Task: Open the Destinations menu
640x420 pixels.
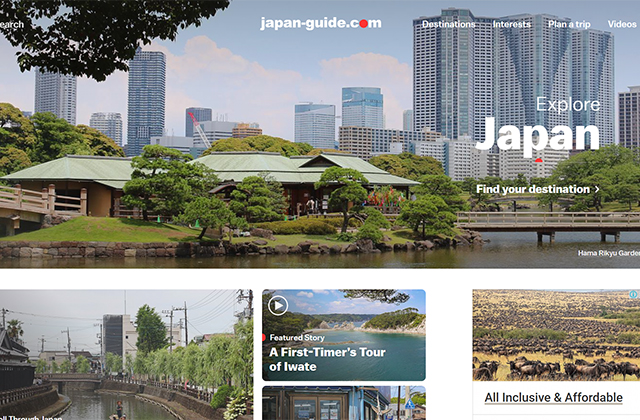Action: [x=448, y=24]
